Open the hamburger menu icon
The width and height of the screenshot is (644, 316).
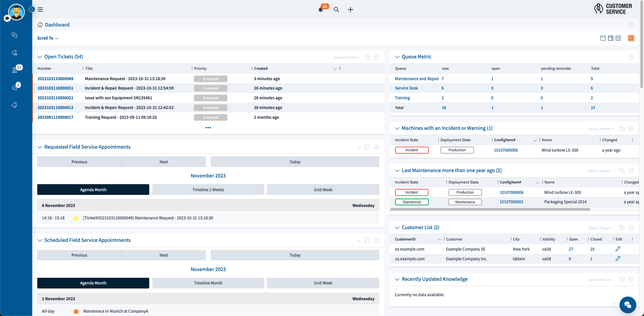pyautogui.click(x=40, y=10)
